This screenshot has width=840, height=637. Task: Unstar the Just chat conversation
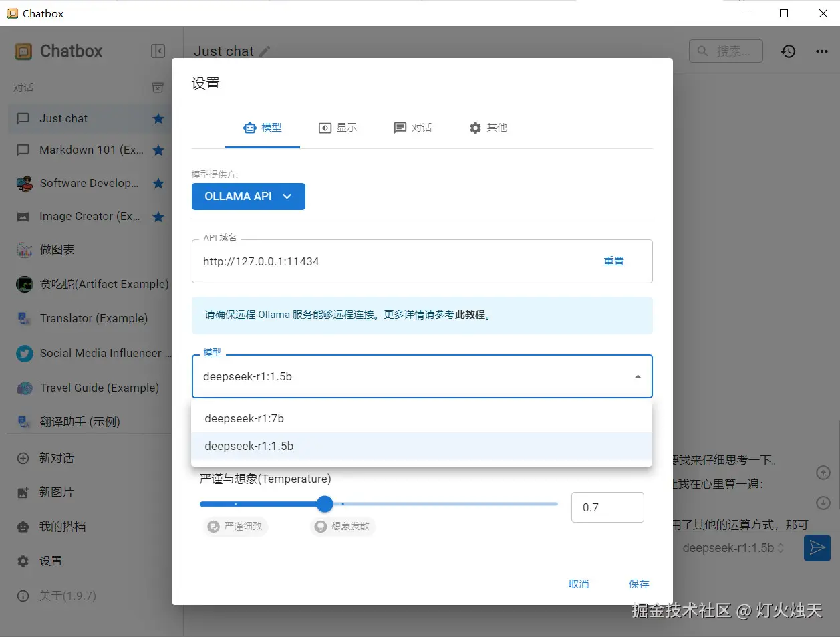(x=158, y=118)
